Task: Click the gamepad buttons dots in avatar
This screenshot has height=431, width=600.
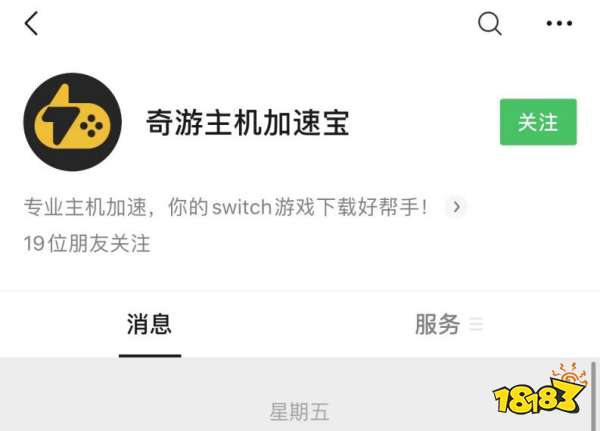Action: 91,125
